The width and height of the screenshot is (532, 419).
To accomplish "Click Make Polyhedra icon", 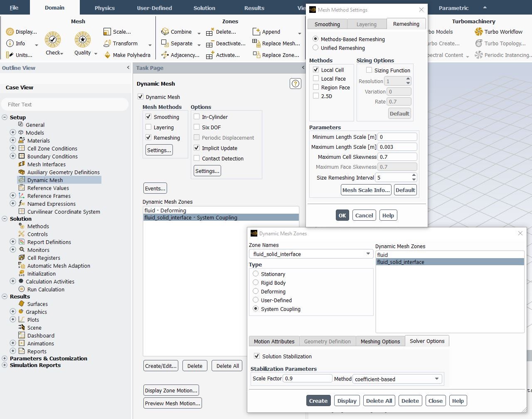I will coord(107,55).
